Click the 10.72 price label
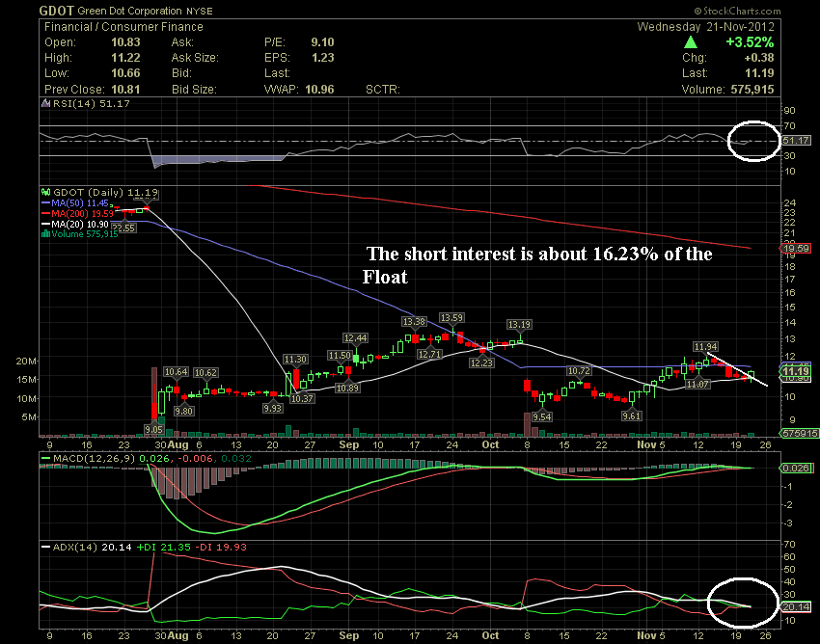820x644 pixels. (579, 370)
